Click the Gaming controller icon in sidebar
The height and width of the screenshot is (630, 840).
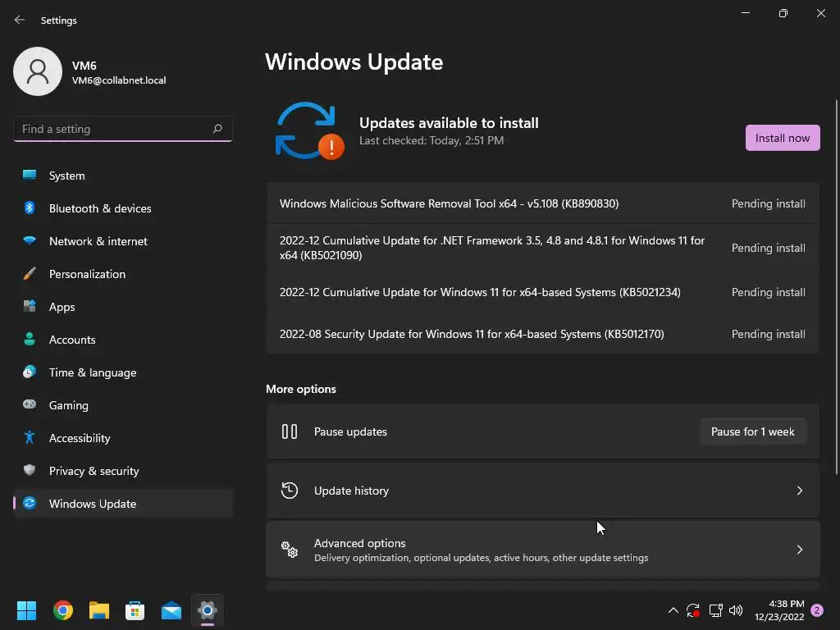point(30,404)
